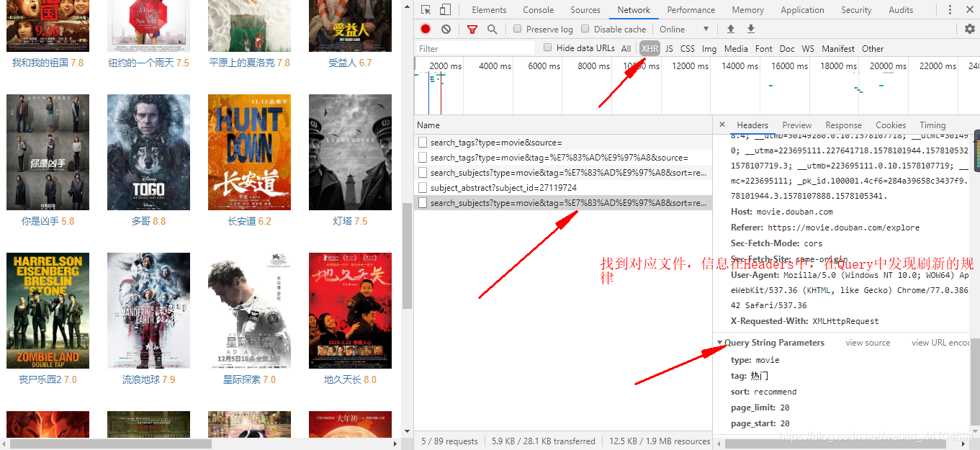Click the Name column header
This screenshot has height=450, width=980.
(563, 125)
